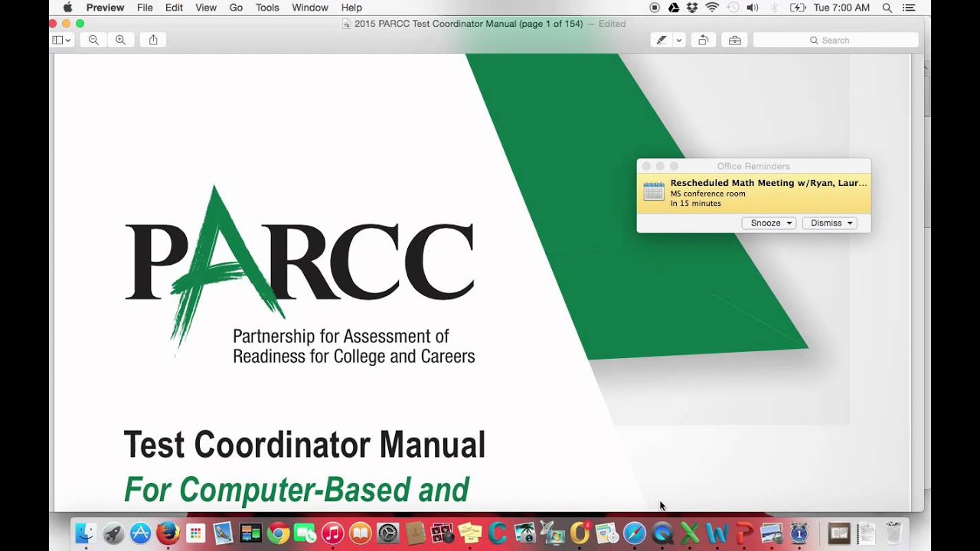Open Spotlight search magnifier
Image resolution: width=980 pixels, height=551 pixels.
coord(887,8)
